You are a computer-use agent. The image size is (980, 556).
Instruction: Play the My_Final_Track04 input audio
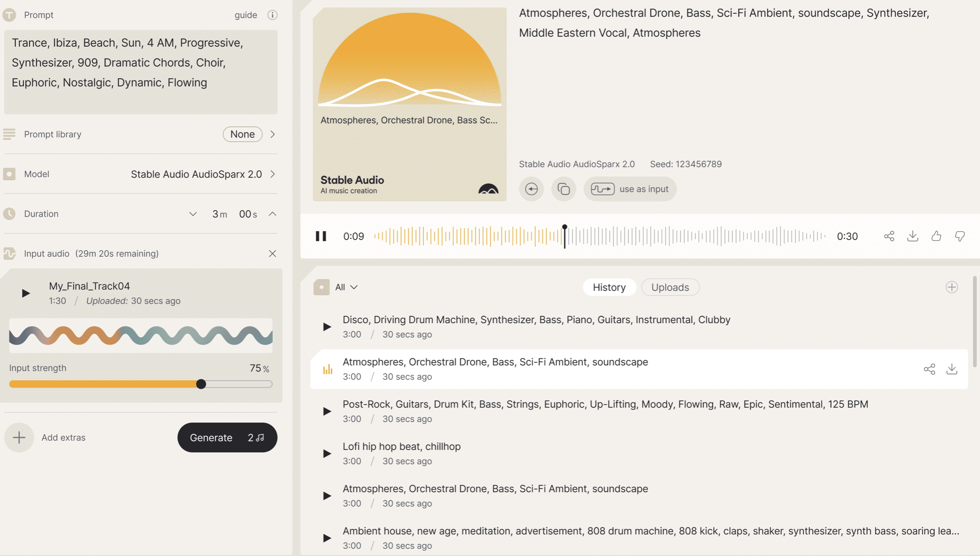(26, 293)
